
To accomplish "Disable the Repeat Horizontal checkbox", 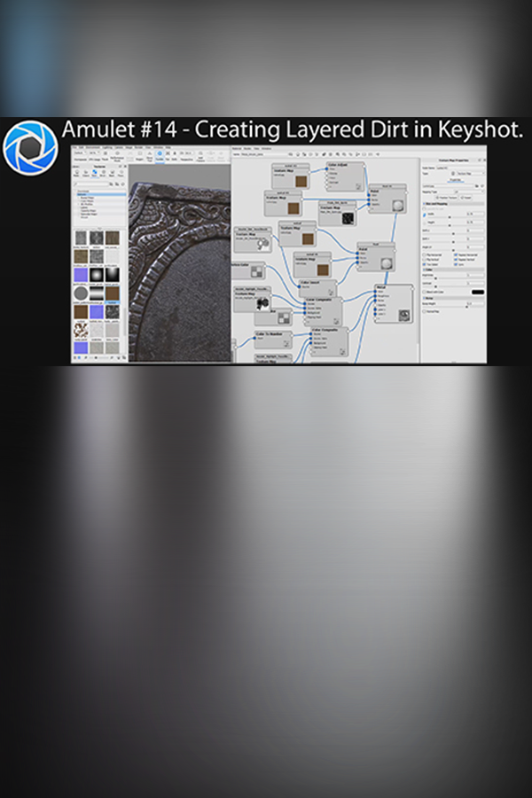I will [456, 255].
